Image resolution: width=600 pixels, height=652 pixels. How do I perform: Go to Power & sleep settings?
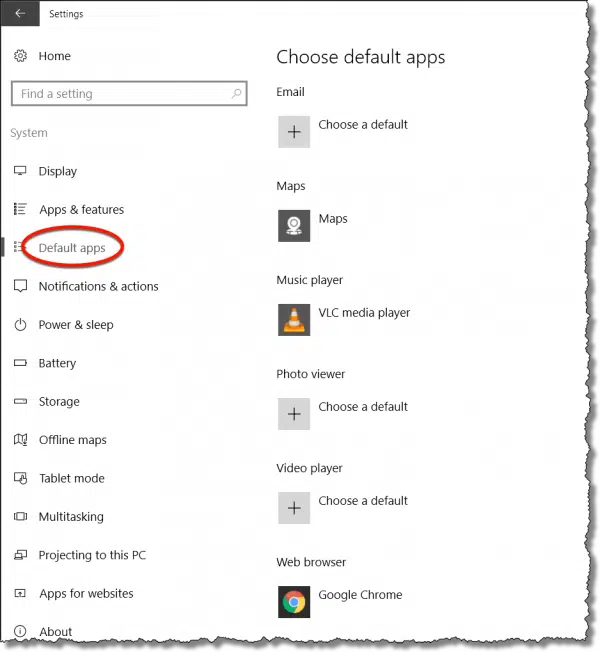[x=76, y=325]
